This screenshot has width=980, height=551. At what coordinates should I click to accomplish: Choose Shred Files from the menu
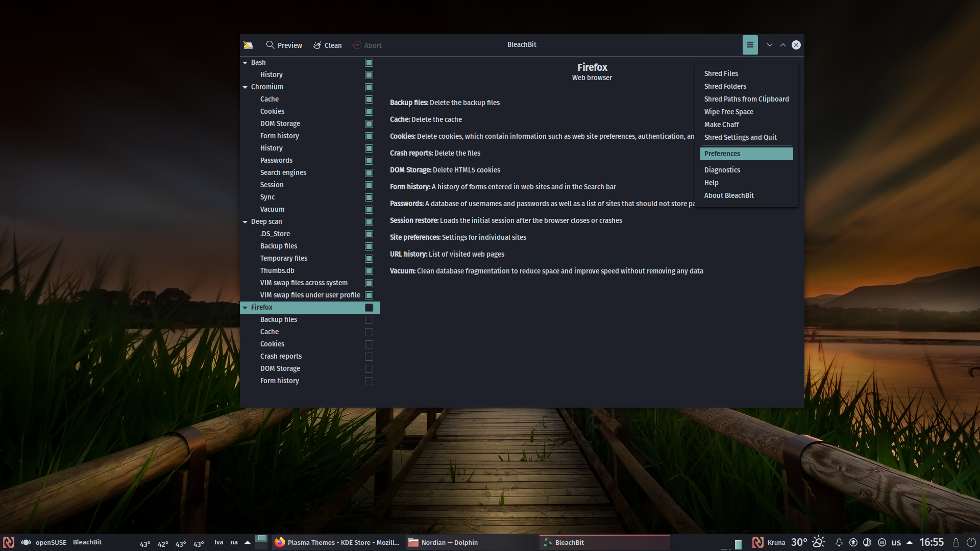(746, 73)
